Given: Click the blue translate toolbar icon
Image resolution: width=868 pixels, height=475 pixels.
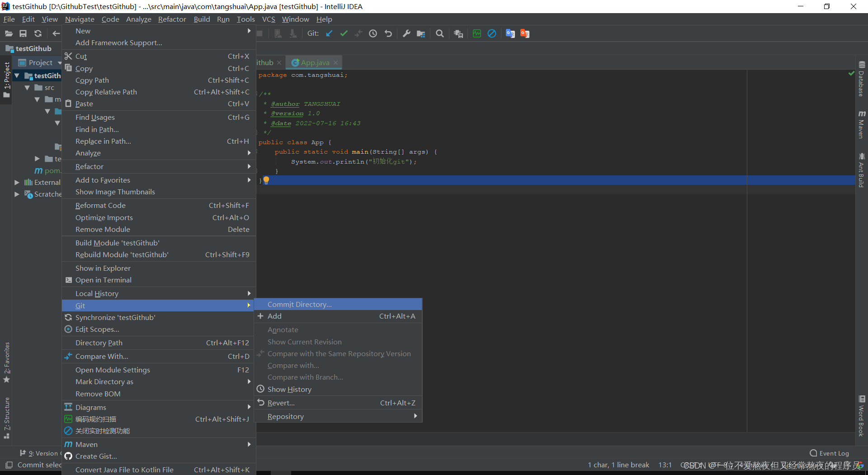Looking at the screenshot, I should click(510, 33).
